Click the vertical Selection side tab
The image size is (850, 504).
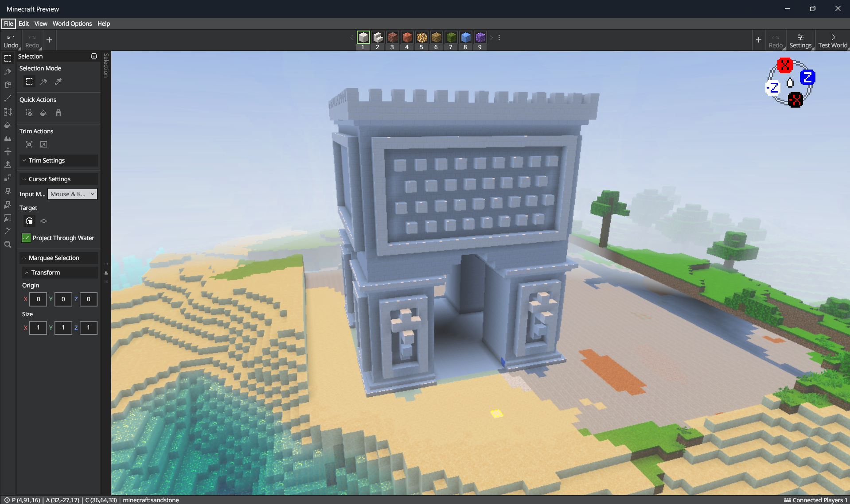(x=106, y=65)
